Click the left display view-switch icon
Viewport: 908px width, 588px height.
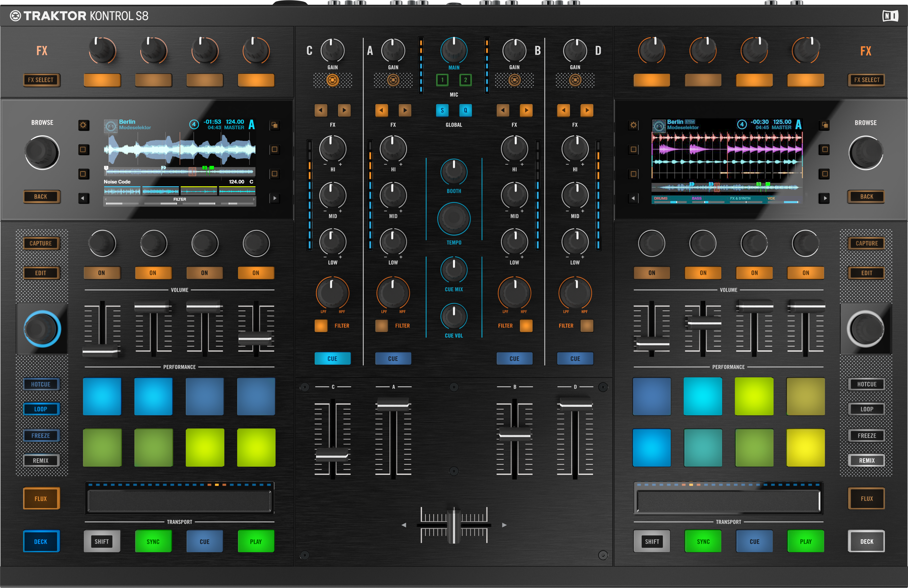274,125
